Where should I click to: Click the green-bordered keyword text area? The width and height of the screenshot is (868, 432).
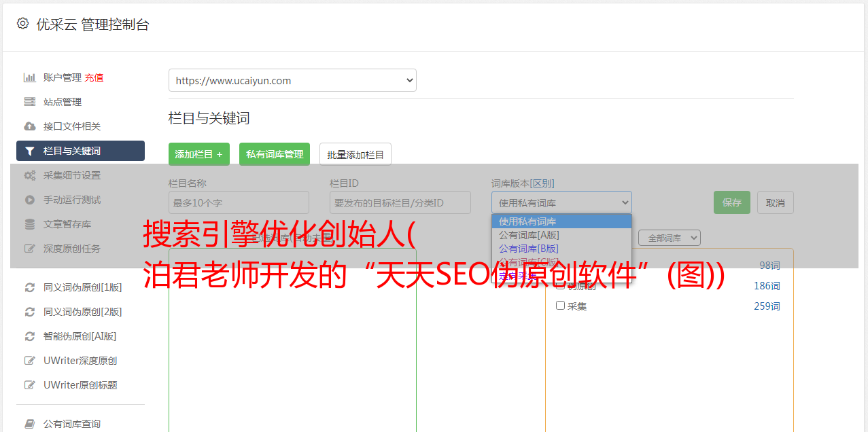point(292,340)
